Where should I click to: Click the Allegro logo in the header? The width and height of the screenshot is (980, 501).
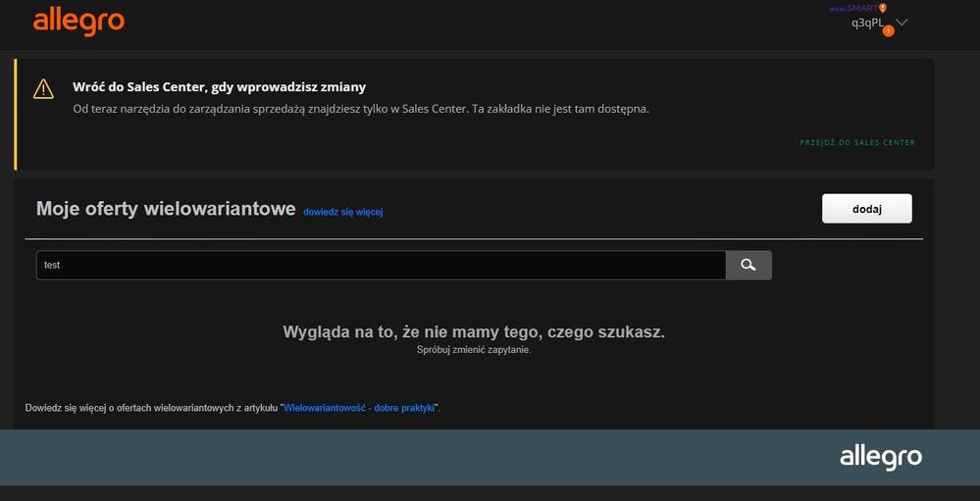click(x=78, y=22)
